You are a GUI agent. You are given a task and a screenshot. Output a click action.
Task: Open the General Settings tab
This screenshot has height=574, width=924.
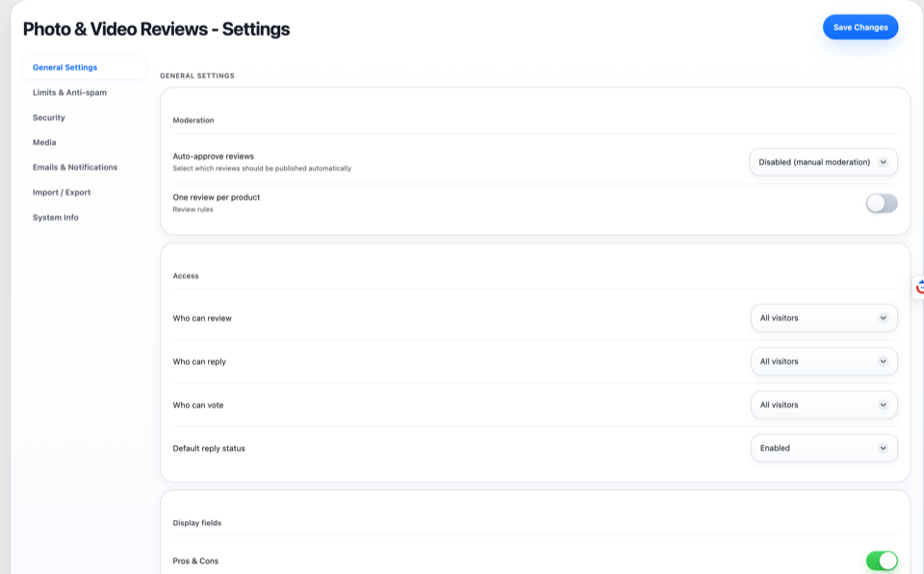click(84, 67)
